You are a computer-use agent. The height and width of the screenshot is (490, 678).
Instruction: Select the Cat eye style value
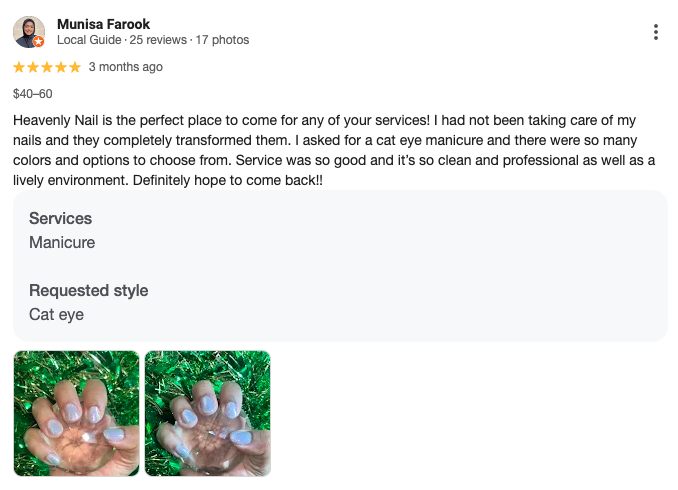click(57, 314)
